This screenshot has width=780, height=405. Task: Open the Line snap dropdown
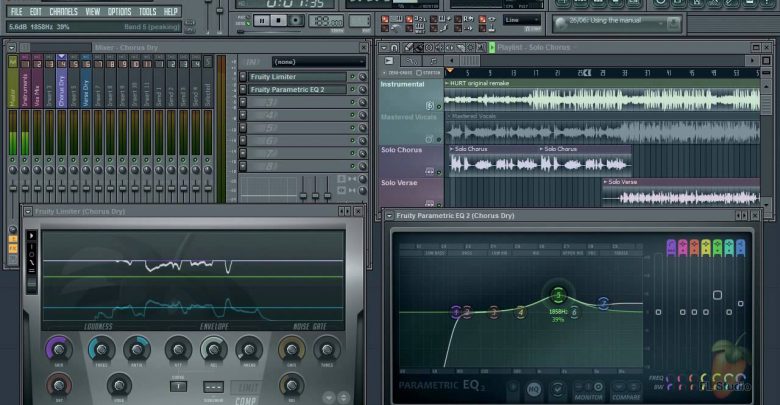click(x=522, y=20)
